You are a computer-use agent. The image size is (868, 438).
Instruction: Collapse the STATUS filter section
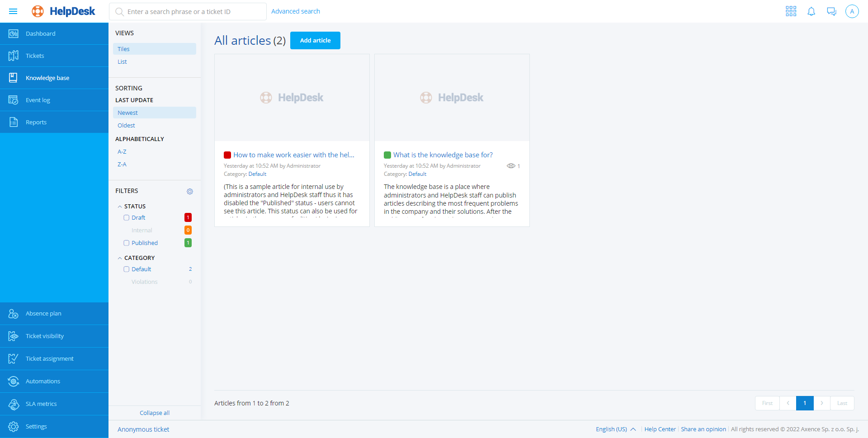tap(120, 207)
